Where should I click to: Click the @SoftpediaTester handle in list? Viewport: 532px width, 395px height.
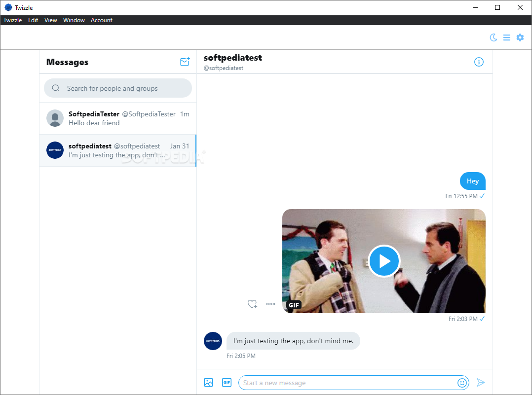click(149, 114)
